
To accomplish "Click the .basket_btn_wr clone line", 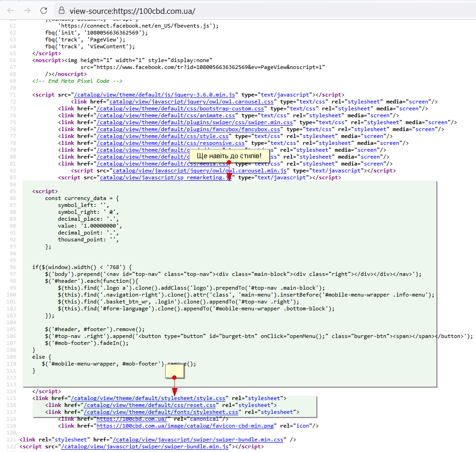I will click(x=178, y=302).
